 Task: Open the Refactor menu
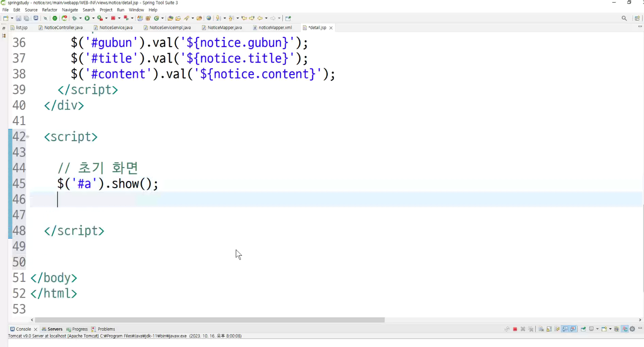coord(50,10)
